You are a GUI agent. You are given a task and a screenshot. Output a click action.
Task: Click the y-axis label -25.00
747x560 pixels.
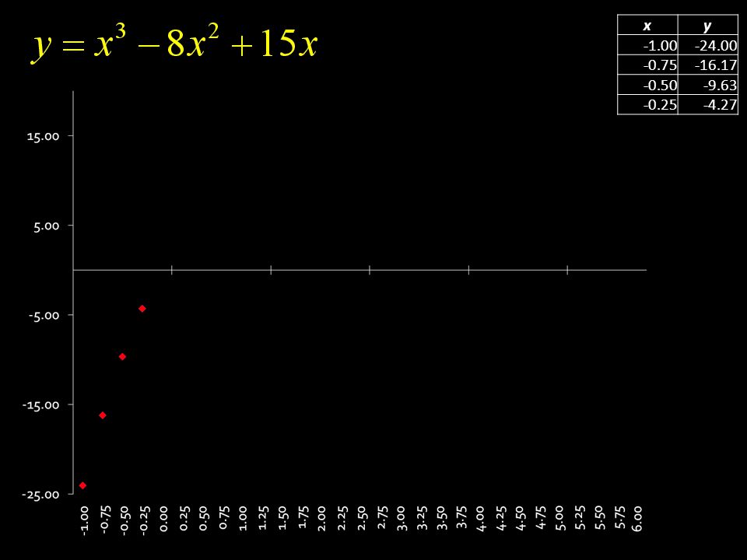pos(40,495)
